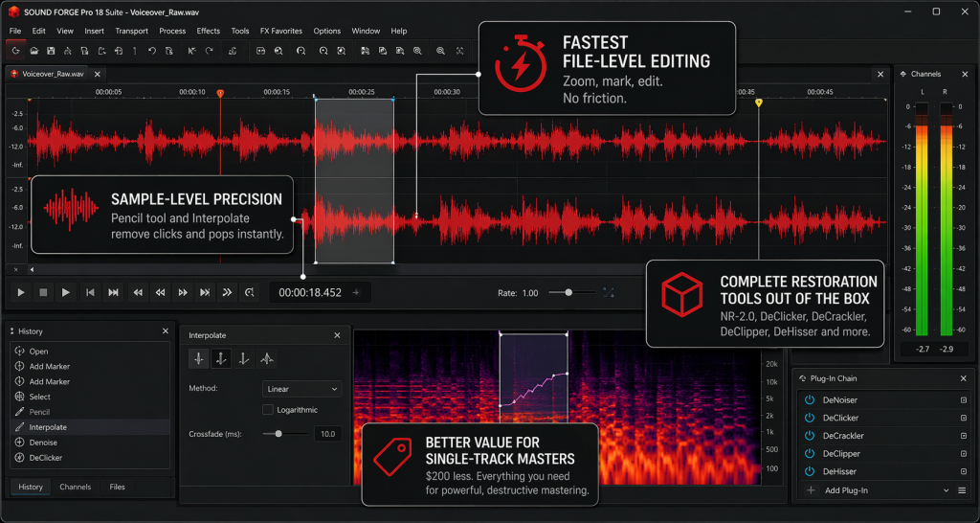This screenshot has width=980, height=523.
Task: Click the plus icon beside timecode 00:00:18.452
Action: tap(356, 292)
